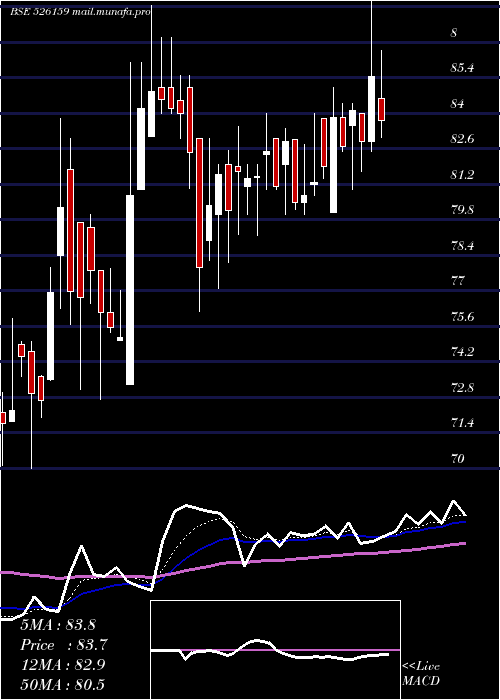The height and width of the screenshot is (700, 500).
Task: Click the Price : 83.7 legend entry
Action: point(64,645)
